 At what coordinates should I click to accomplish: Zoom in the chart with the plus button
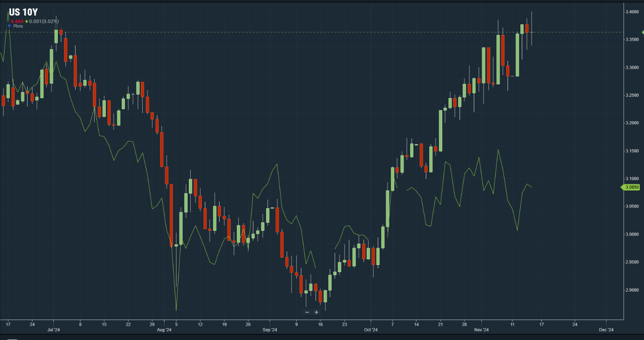click(316, 312)
